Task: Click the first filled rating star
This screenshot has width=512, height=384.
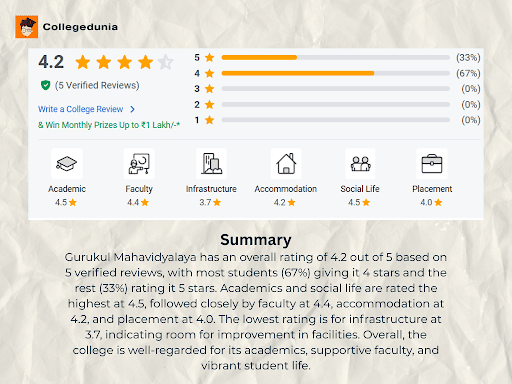Action: 83,62
